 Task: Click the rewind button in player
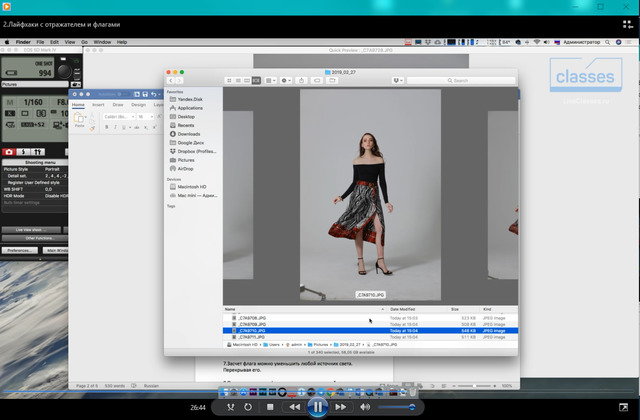click(294, 408)
